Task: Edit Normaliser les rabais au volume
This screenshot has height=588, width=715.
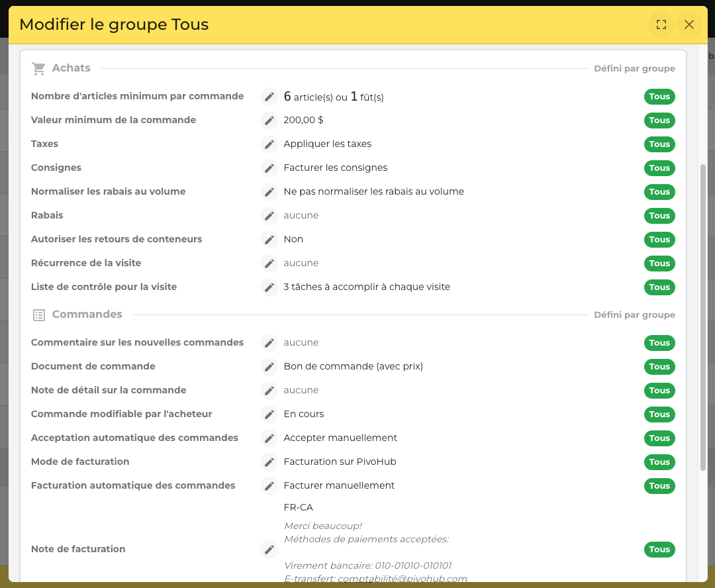Action: coord(269,191)
